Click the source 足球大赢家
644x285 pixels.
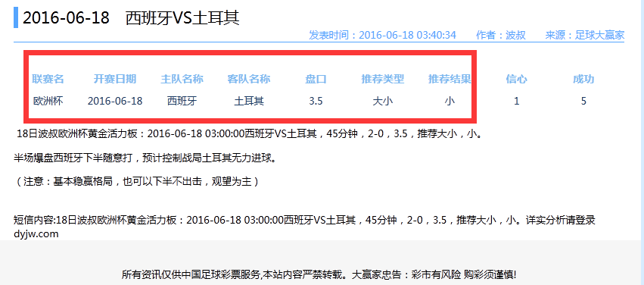point(599,35)
